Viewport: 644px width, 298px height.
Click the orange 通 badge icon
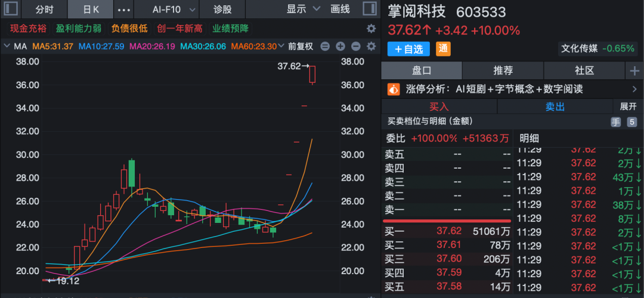[443, 49]
